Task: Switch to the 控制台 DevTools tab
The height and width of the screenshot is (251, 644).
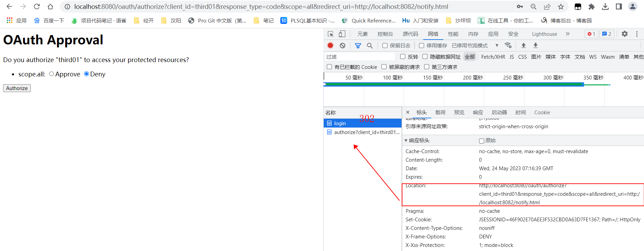Action: pyautogui.click(x=385, y=34)
